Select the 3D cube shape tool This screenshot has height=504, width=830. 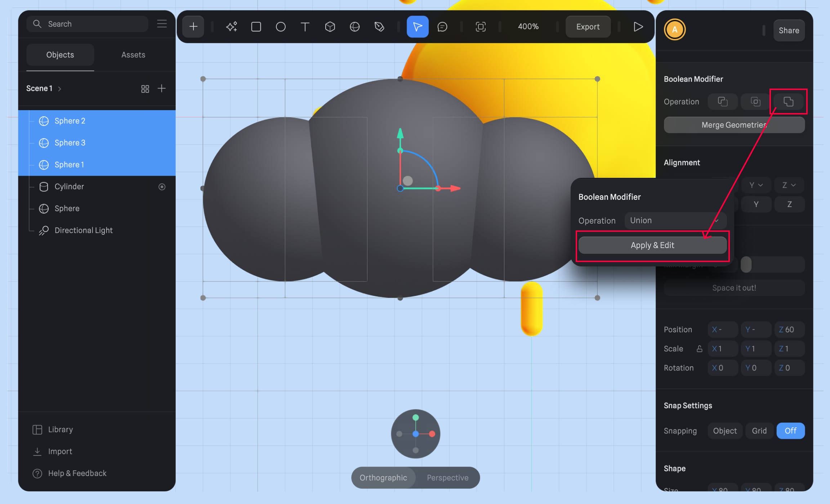pos(330,26)
